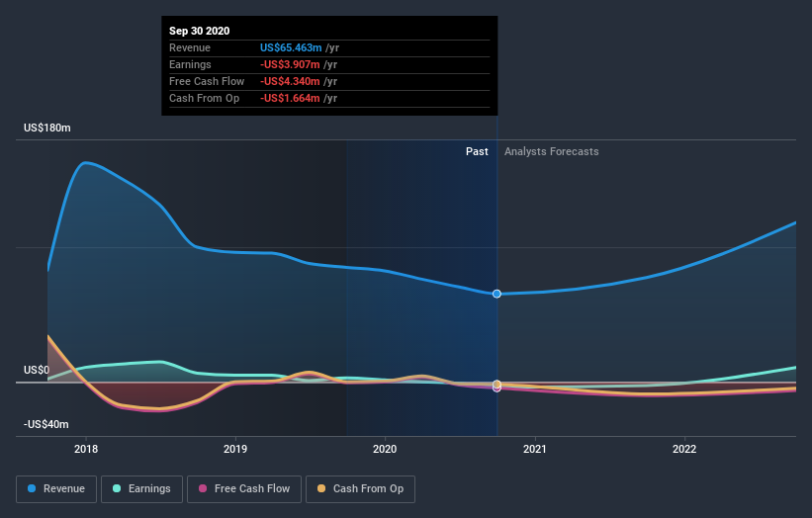Click the US$180m y-axis label
Viewport: 812px width, 518px height.
tap(47, 128)
